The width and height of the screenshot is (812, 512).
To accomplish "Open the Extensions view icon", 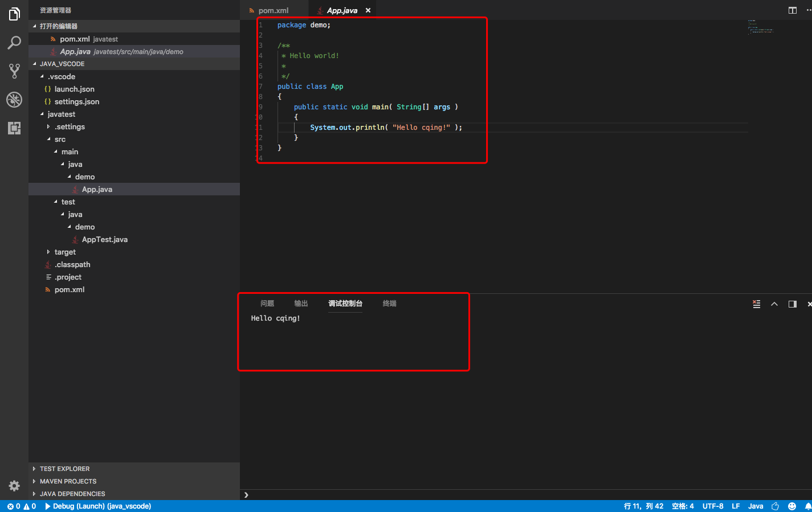I will coord(14,128).
